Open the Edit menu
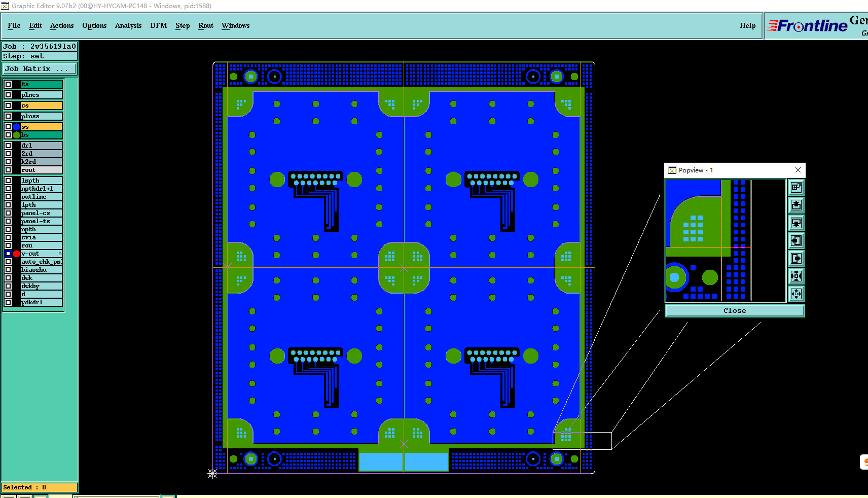This screenshot has width=868, height=498. tap(35, 25)
